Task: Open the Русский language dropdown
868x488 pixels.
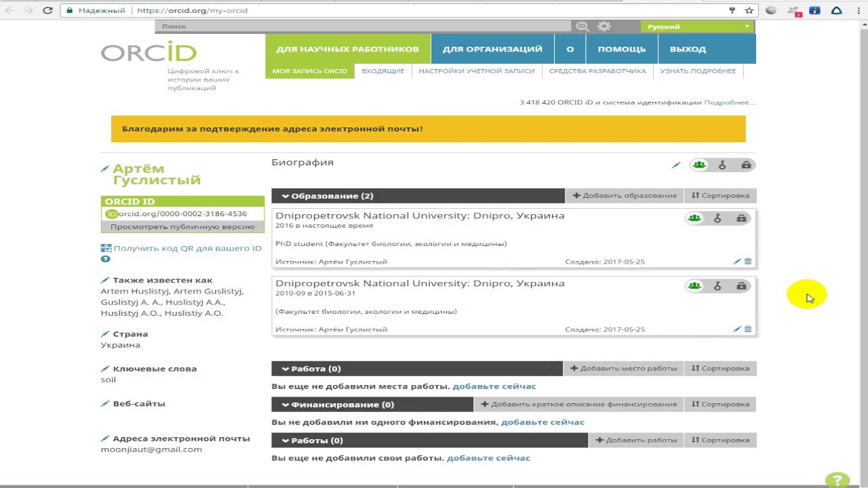Action: point(698,26)
